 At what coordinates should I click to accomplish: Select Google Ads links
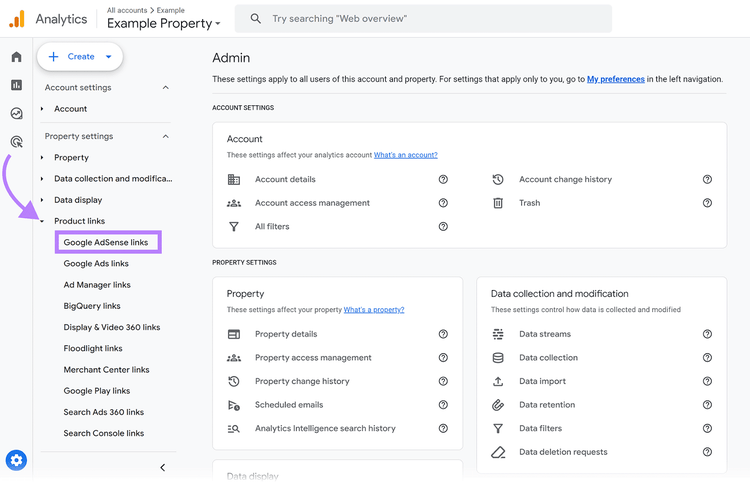96,264
